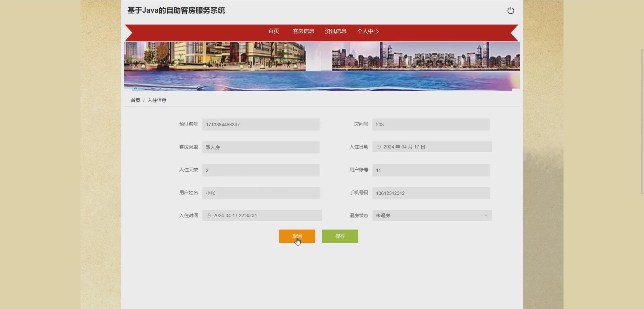Go to 首页 from the navigation bar
Screen dimensions: 644x309
pos(273,31)
